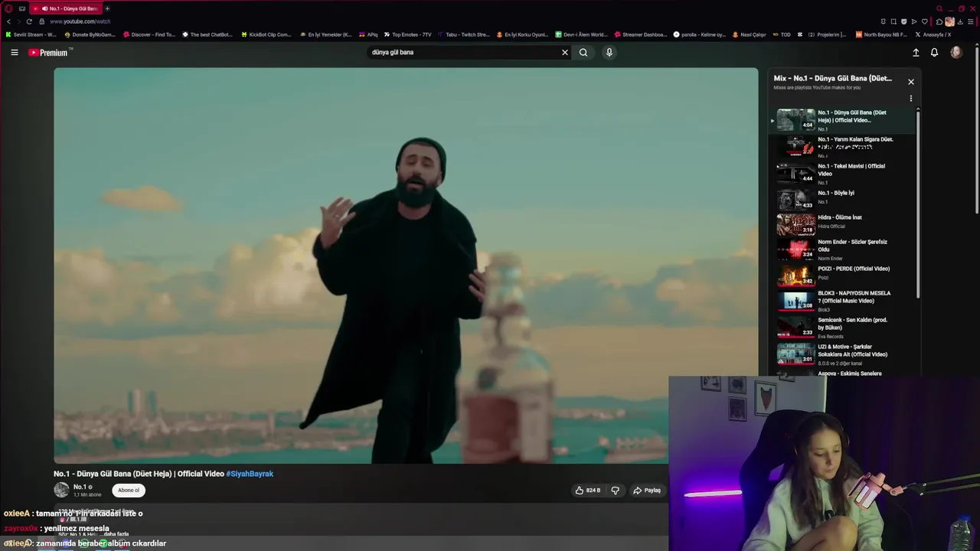Share the video using Paylaş
The height and width of the screenshot is (551, 980).
coord(647,491)
